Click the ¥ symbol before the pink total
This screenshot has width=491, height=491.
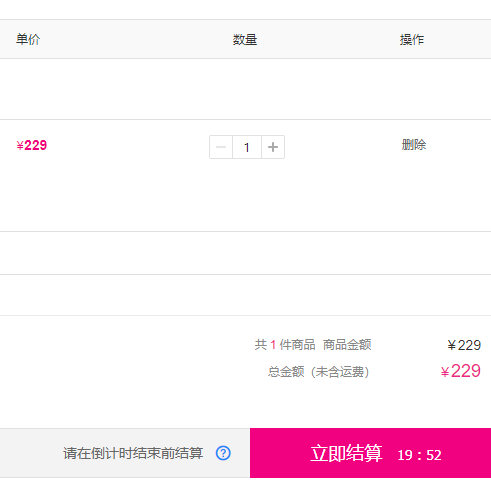pyautogui.click(x=445, y=372)
